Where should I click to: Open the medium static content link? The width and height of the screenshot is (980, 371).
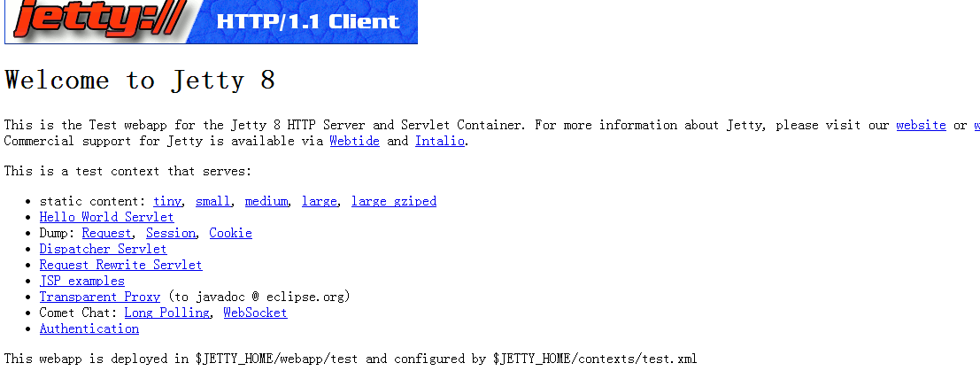pos(266,202)
